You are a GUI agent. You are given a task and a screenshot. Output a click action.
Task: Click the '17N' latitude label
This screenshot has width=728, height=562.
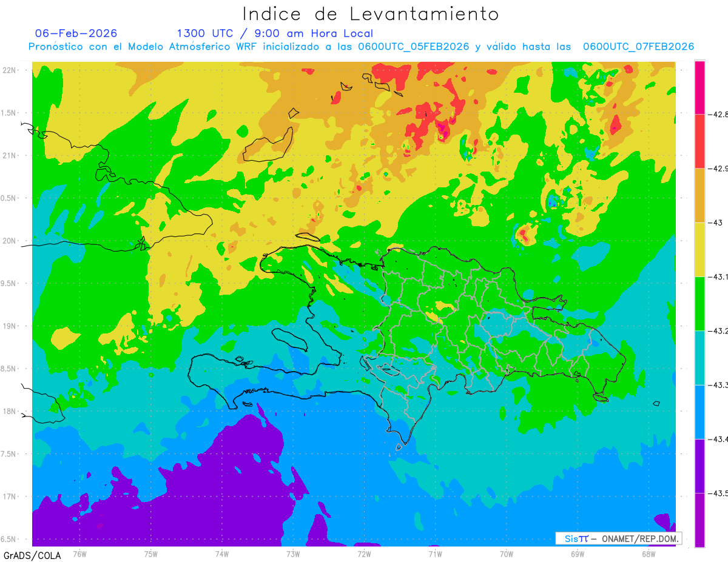pyautogui.click(x=10, y=497)
